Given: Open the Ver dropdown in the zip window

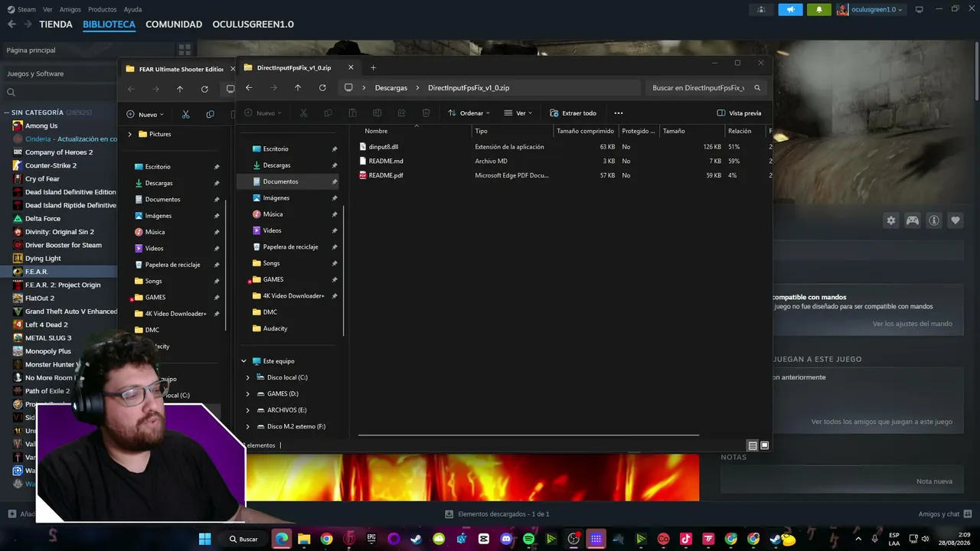Looking at the screenshot, I should [518, 113].
